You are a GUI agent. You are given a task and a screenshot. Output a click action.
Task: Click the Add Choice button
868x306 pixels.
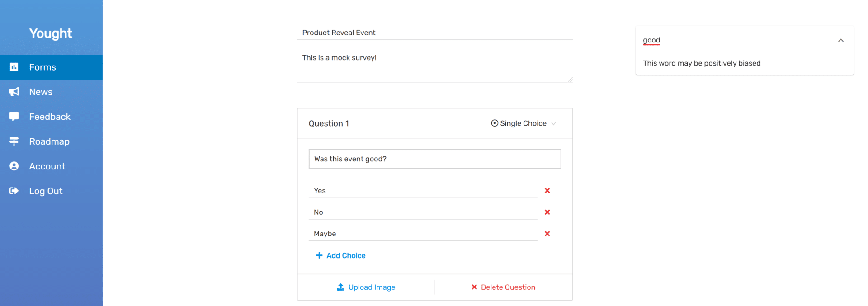341,255
